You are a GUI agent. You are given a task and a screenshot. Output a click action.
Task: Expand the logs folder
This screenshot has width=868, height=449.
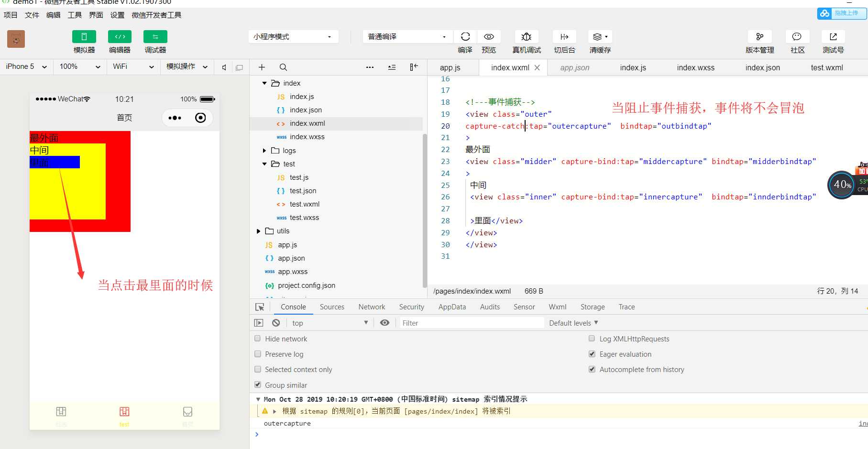click(x=264, y=151)
